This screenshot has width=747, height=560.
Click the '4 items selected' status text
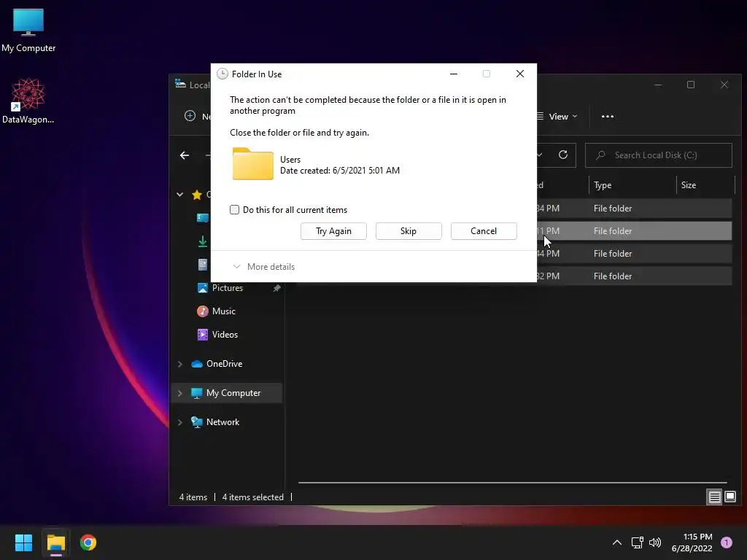click(x=253, y=497)
